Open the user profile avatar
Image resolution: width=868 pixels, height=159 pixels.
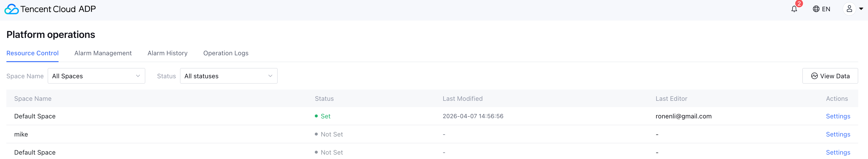pyautogui.click(x=849, y=9)
